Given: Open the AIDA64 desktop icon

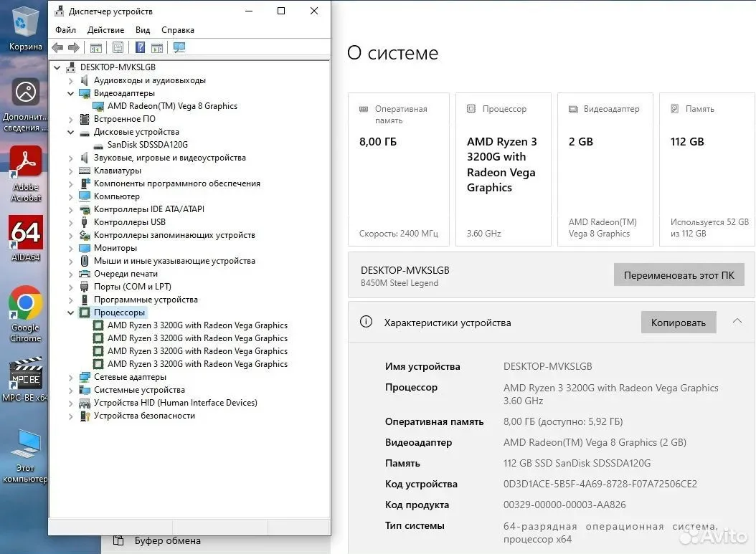Looking at the screenshot, I should (26, 238).
